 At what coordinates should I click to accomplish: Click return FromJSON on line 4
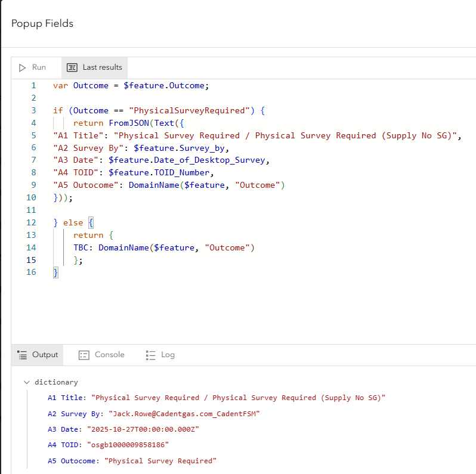(x=111, y=123)
